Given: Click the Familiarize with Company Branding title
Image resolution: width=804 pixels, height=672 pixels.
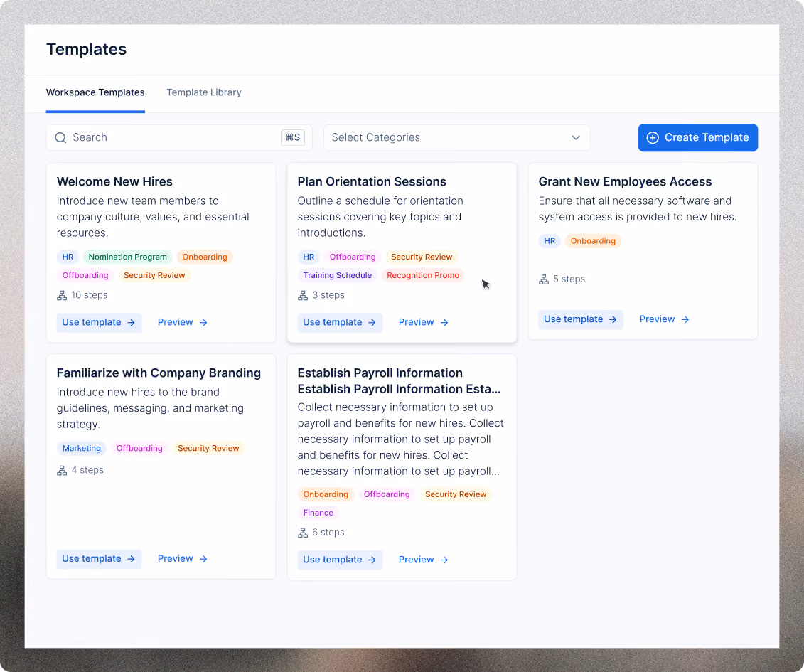Looking at the screenshot, I should click(x=159, y=373).
